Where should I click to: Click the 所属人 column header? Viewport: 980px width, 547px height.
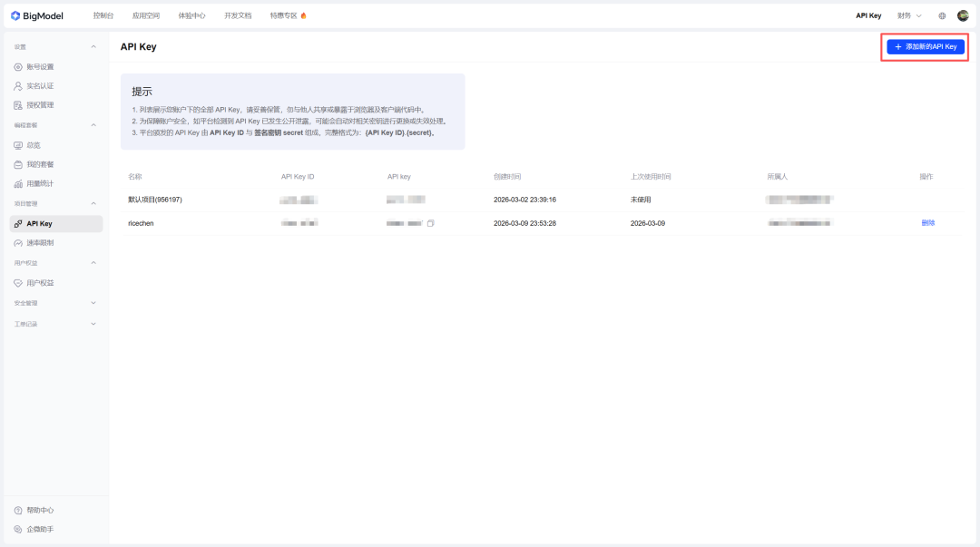777,177
